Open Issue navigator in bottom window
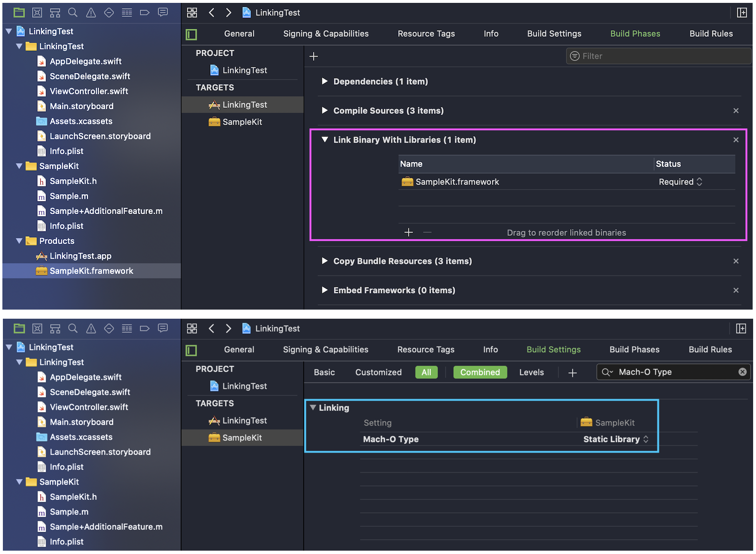756x554 pixels. (x=91, y=328)
